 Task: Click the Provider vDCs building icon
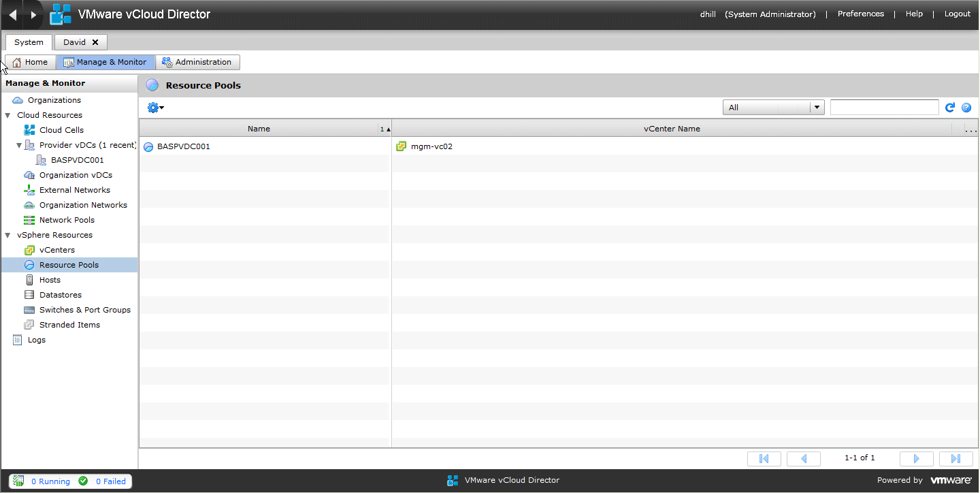pyautogui.click(x=29, y=145)
